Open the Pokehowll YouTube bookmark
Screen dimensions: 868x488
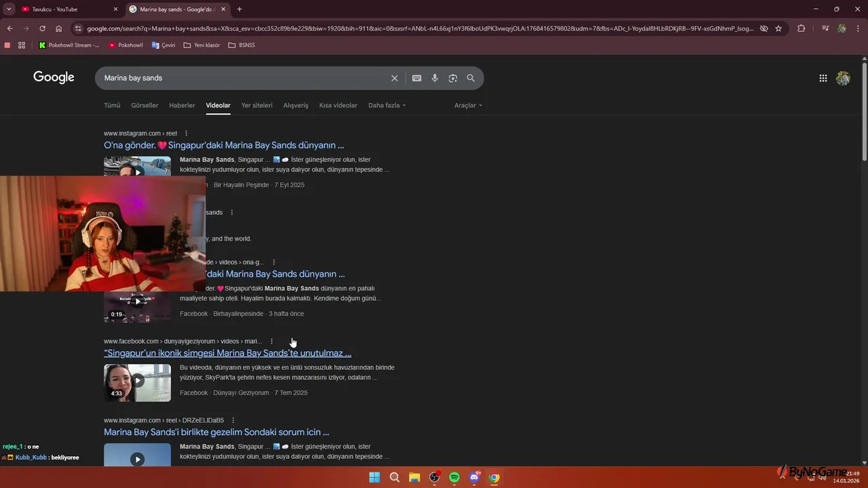[126, 45]
